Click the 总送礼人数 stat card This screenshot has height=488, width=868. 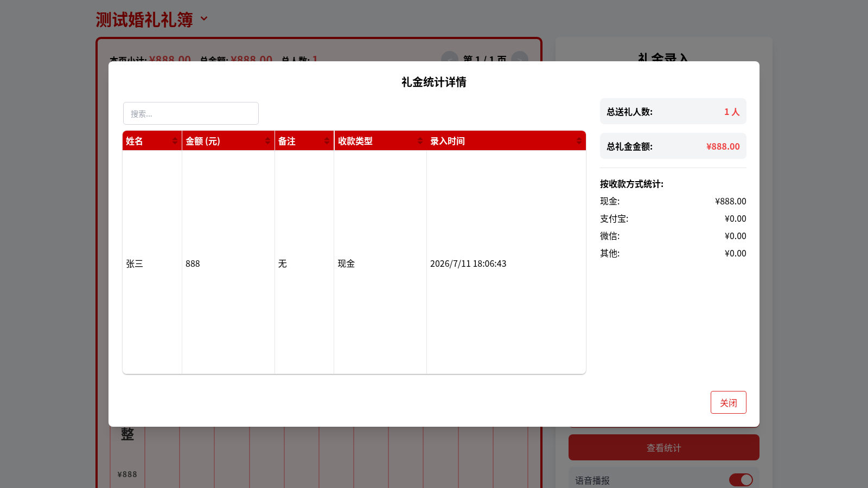(673, 111)
